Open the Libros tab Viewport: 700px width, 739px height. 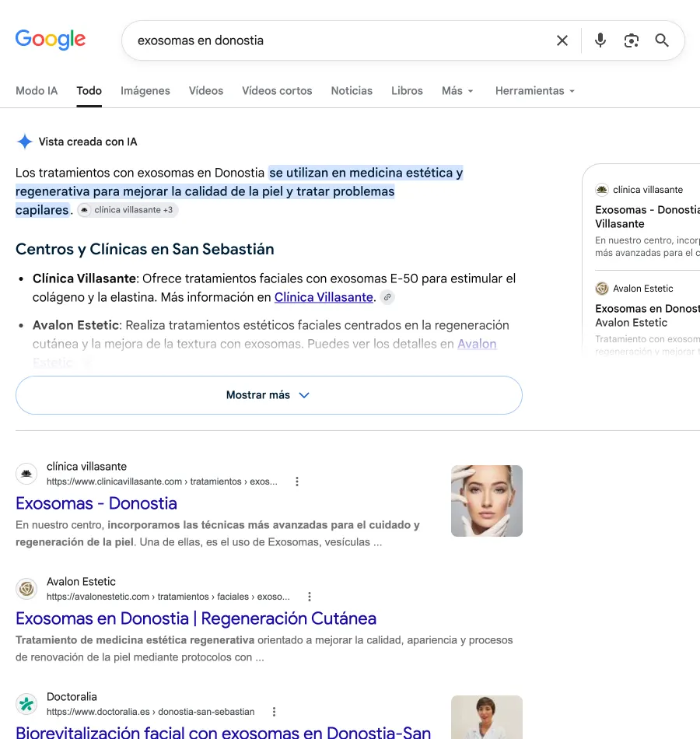[x=407, y=90]
